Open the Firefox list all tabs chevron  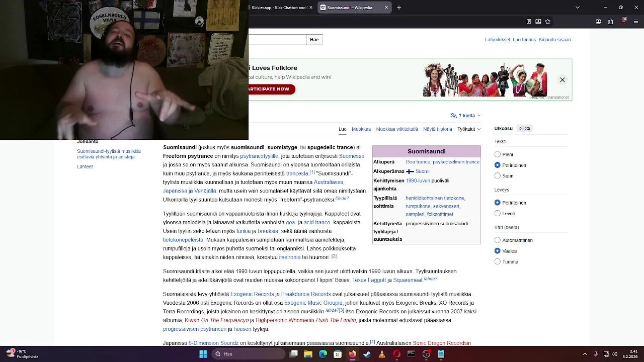pyautogui.click(x=577, y=8)
